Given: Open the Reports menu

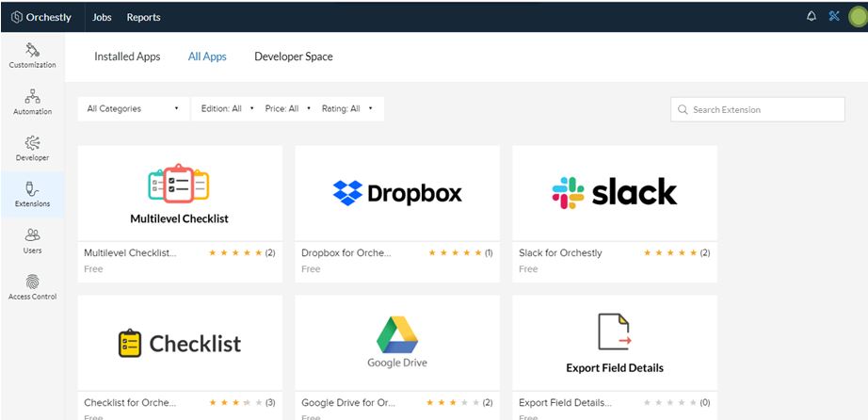Looking at the screenshot, I should (143, 17).
